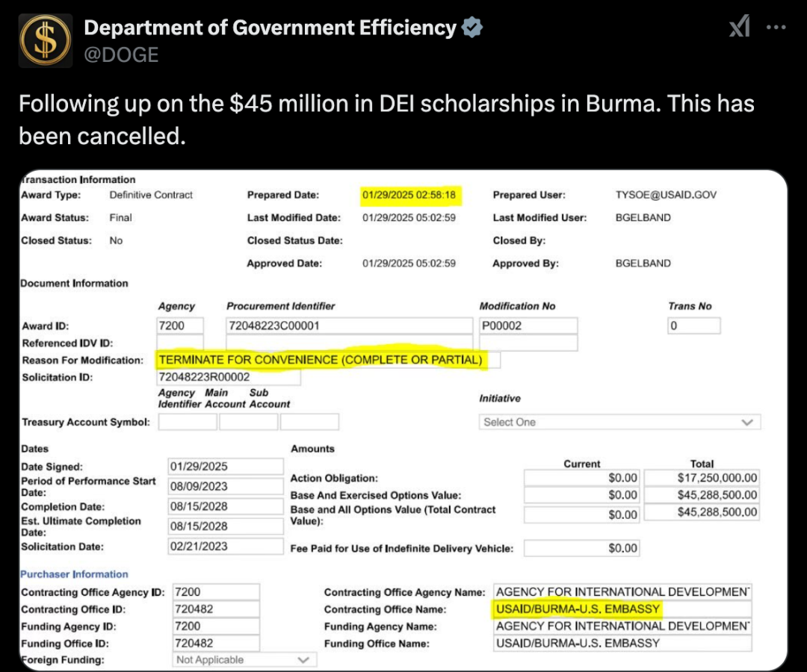Open the Grok xI icon
Screen dimensions: 807x672
[740, 27]
